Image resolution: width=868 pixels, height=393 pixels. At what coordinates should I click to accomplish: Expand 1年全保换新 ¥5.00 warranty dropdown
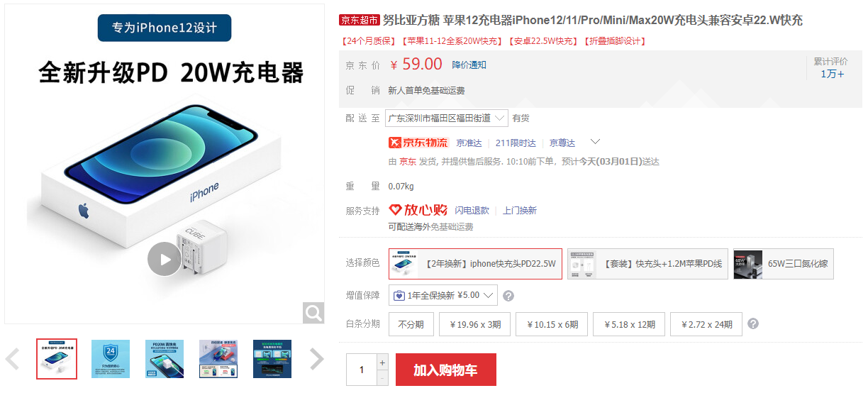point(443,295)
